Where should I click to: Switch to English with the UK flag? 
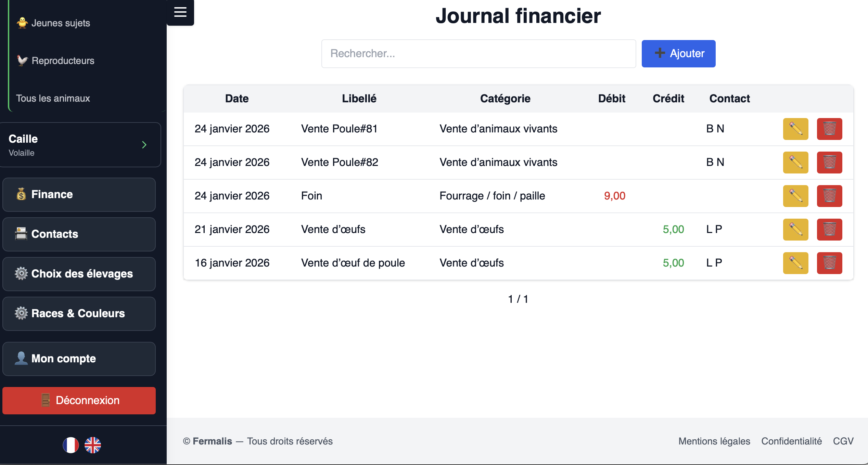[x=92, y=445]
